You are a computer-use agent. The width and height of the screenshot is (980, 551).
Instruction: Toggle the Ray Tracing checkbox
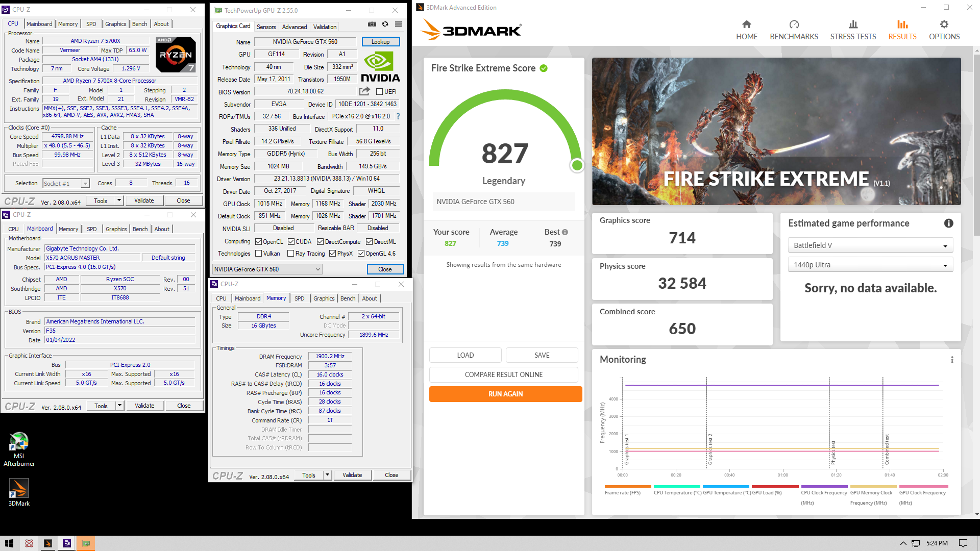click(x=290, y=254)
